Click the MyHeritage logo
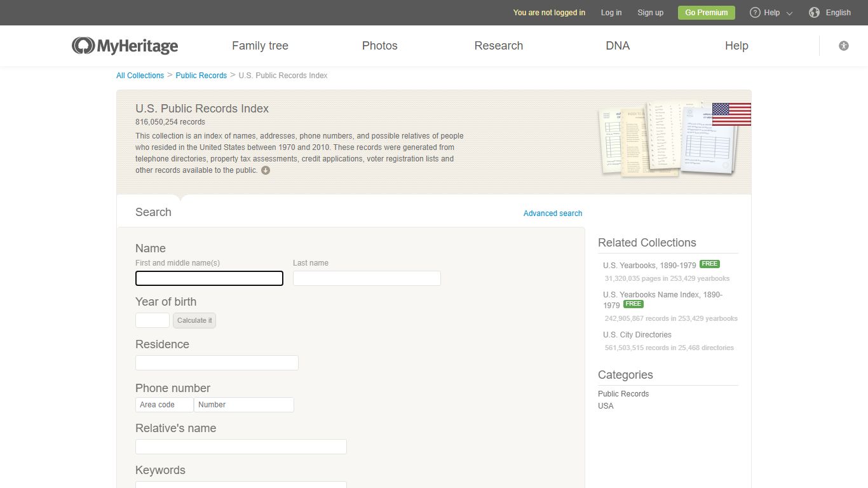The height and width of the screenshot is (488, 868). click(x=125, y=46)
